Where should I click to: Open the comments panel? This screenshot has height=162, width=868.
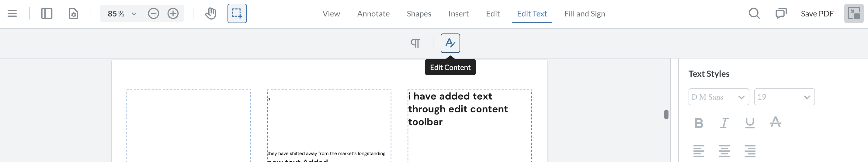click(x=781, y=13)
